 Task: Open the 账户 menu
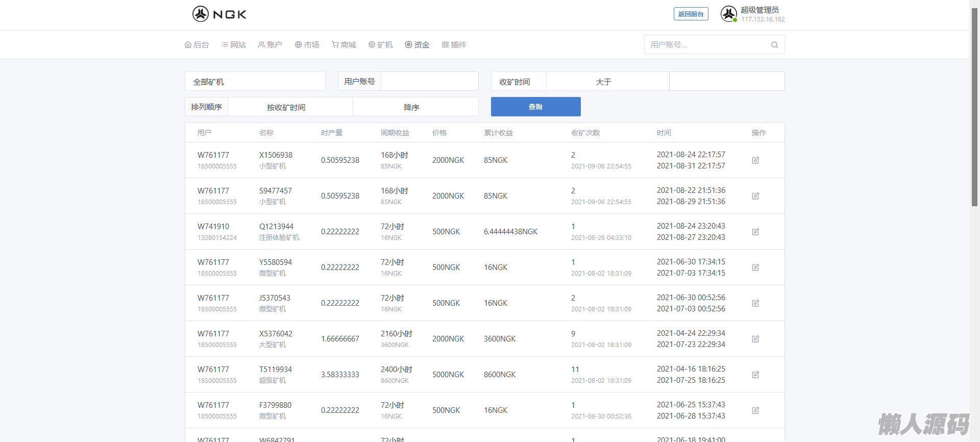click(270, 45)
